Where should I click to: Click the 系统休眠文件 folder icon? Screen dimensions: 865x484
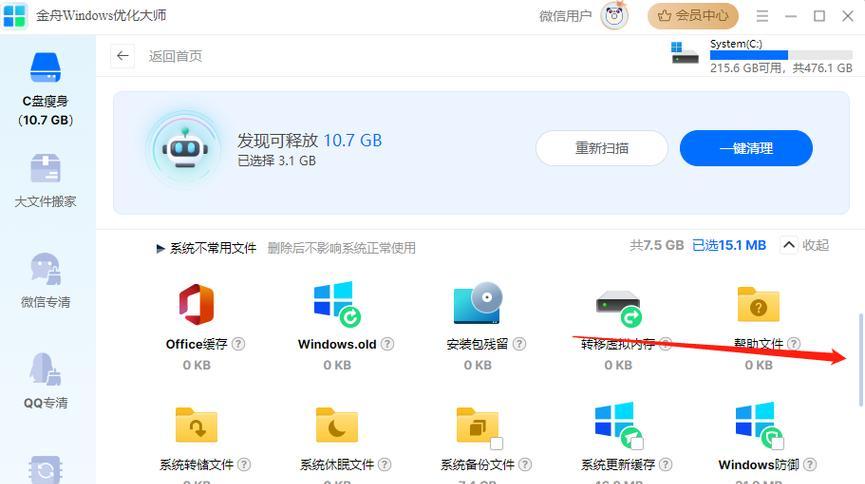pyautogui.click(x=337, y=425)
